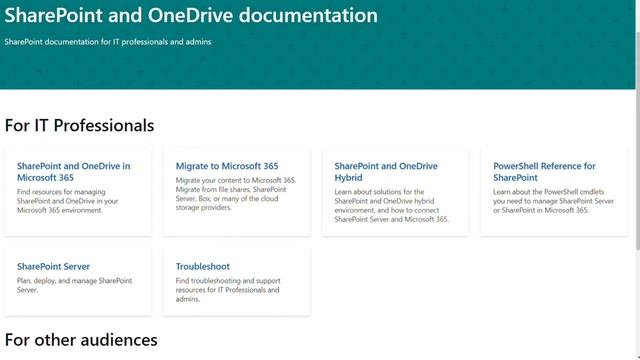Open the Troubleshoot link
This screenshot has height=360, width=640.
[202, 267]
